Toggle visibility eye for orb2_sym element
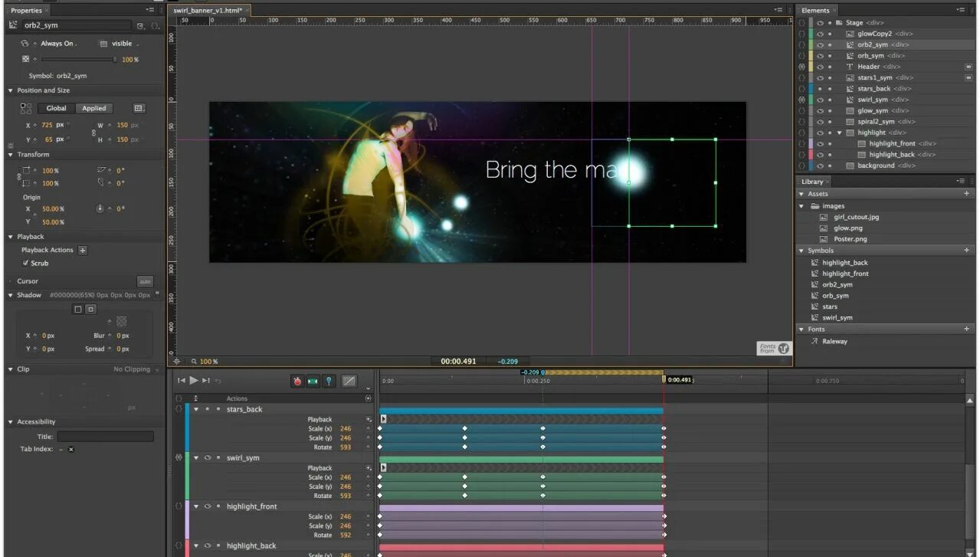The height and width of the screenshot is (557, 980). coord(820,44)
